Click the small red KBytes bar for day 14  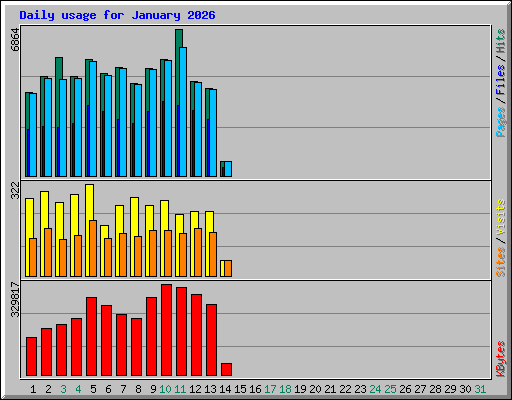tap(226, 369)
